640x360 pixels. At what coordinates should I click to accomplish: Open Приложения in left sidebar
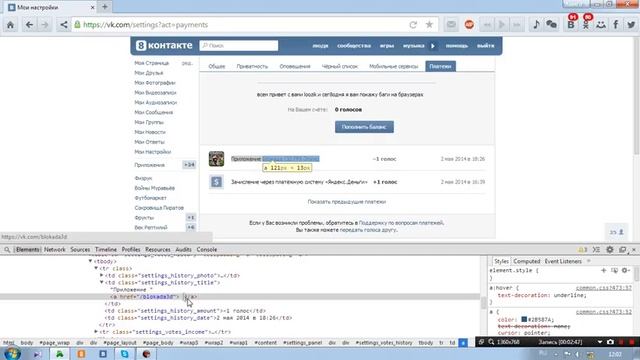(x=149, y=165)
